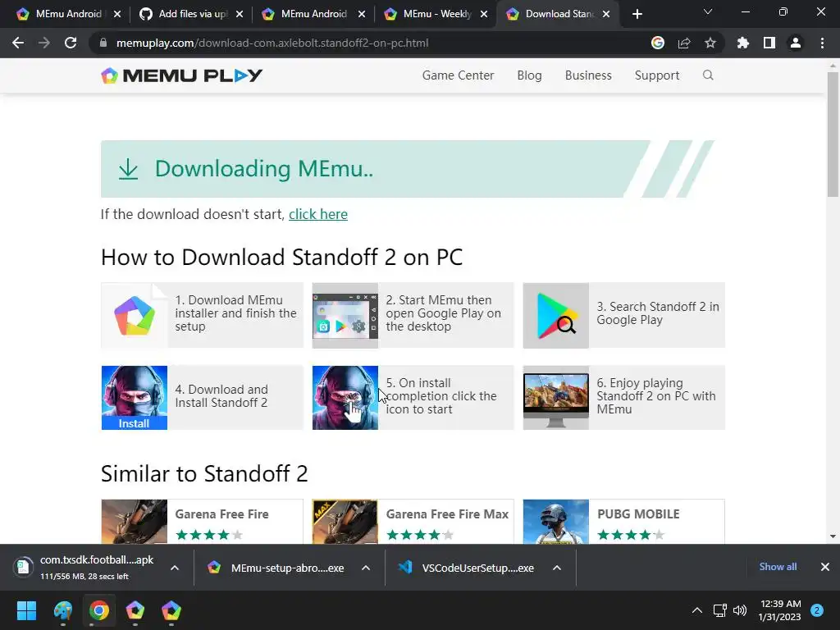Go back to the previous page
The width and height of the screenshot is (840, 630).
pyautogui.click(x=18, y=43)
